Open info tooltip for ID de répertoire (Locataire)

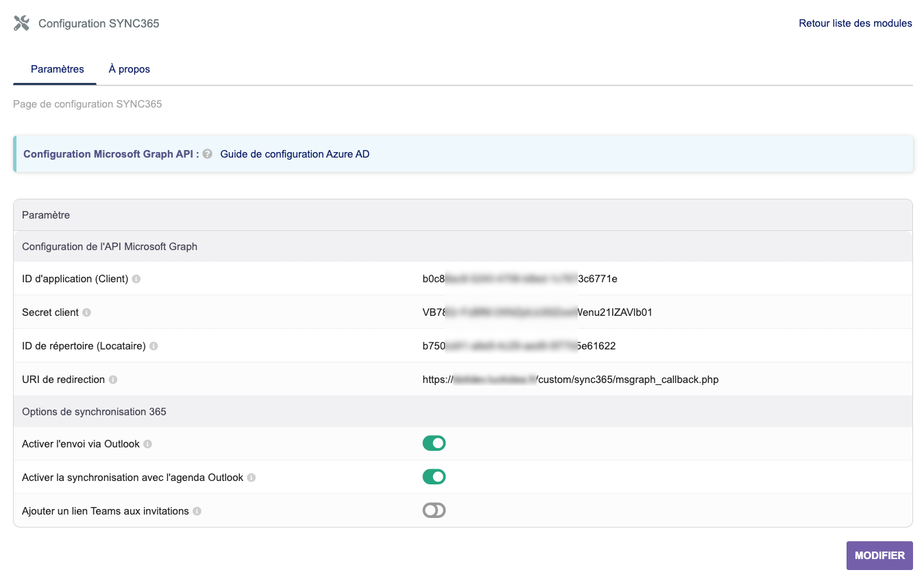pos(154,346)
